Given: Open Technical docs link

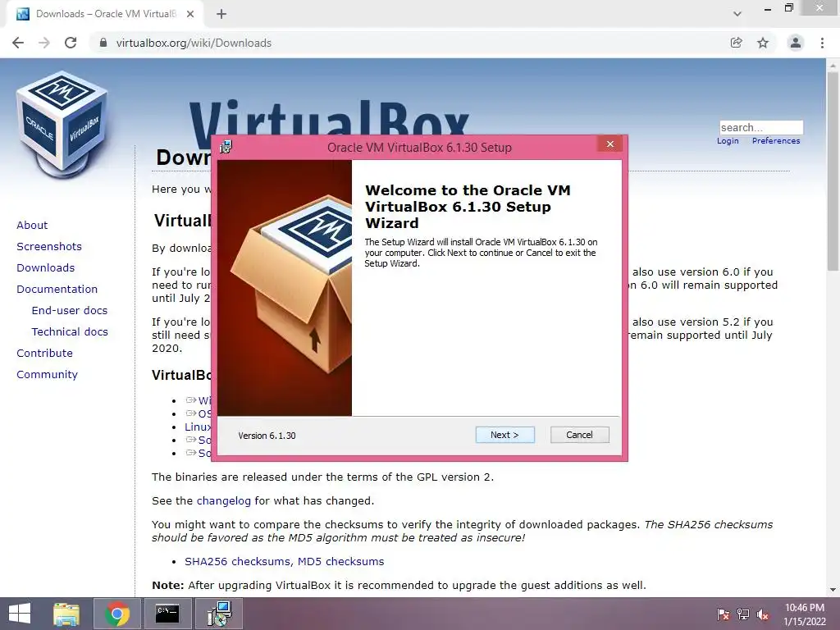Looking at the screenshot, I should pyautogui.click(x=70, y=332).
